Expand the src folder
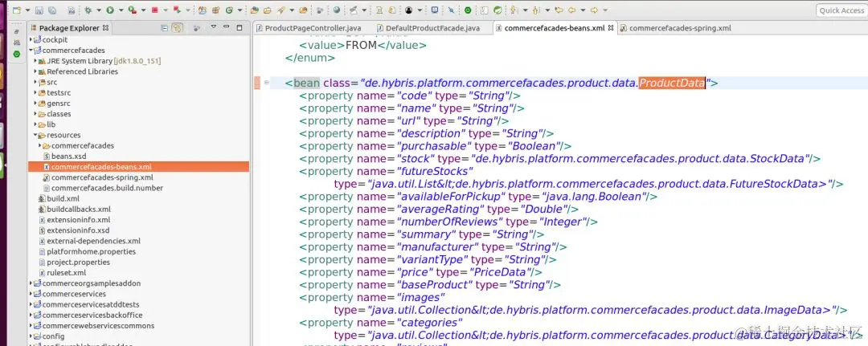Viewport: 868px width, 346px height. tap(35, 82)
